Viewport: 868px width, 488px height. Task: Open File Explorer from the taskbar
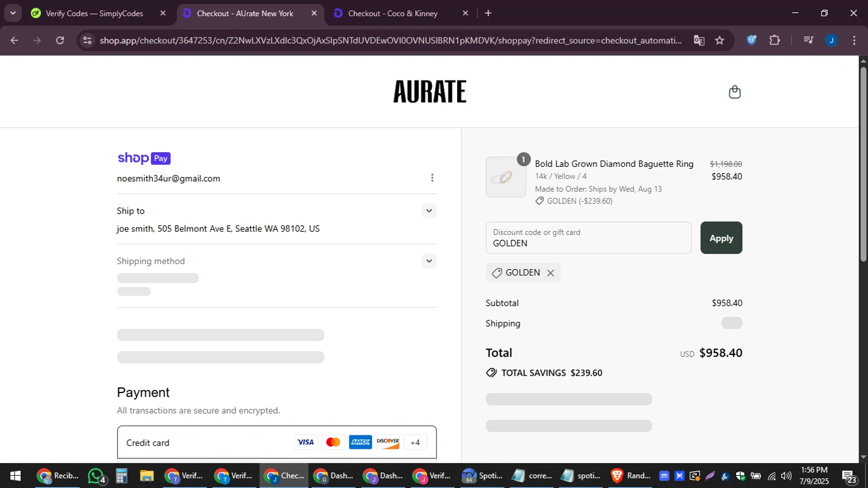pyautogui.click(x=146, y=476)
